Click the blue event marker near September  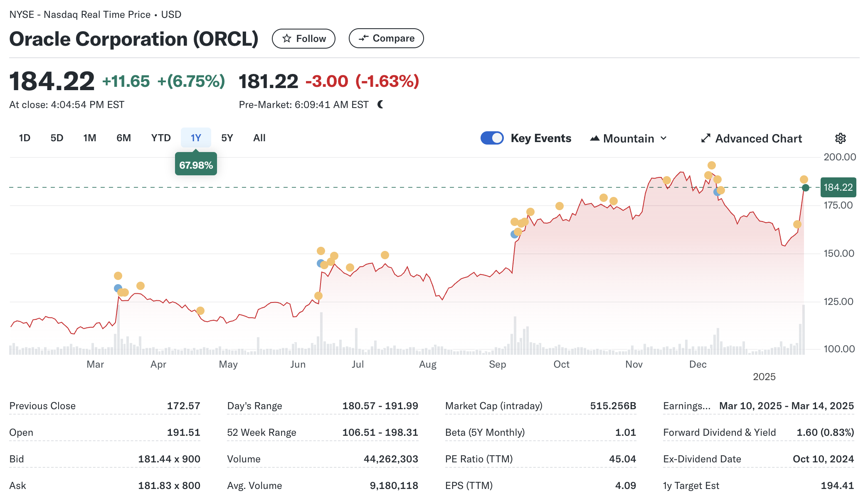[514, 234]
